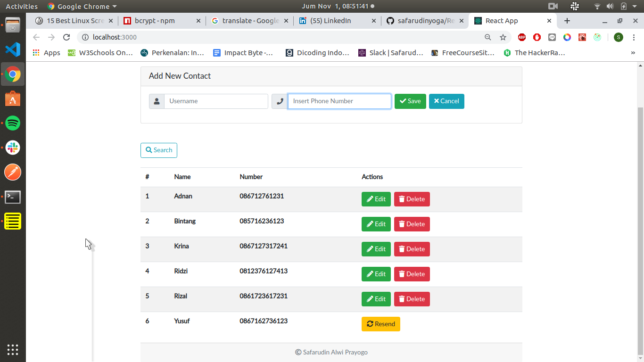Edit the Adnan contact
This screenshot has height=362, width=644.
coord(376,199)
